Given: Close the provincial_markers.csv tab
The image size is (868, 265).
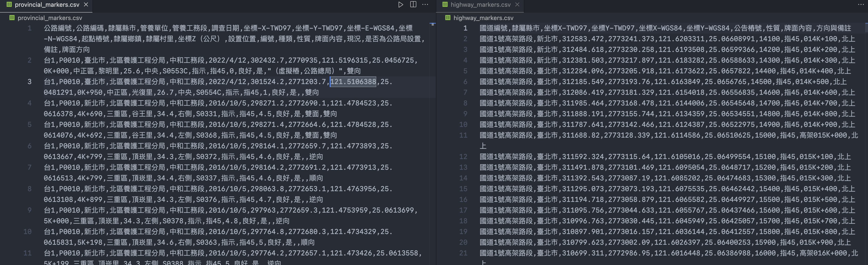Looking at the screenshot, I should coord(86,5).
